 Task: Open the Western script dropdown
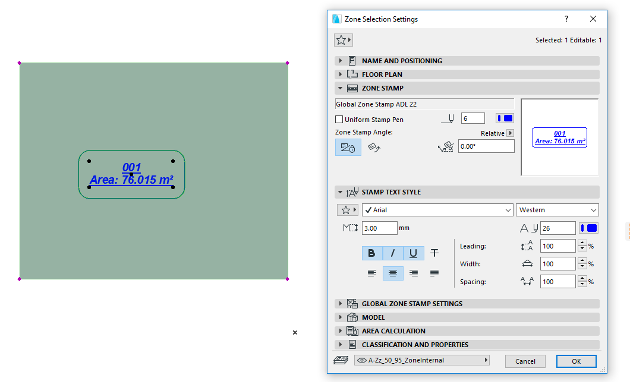557,210
